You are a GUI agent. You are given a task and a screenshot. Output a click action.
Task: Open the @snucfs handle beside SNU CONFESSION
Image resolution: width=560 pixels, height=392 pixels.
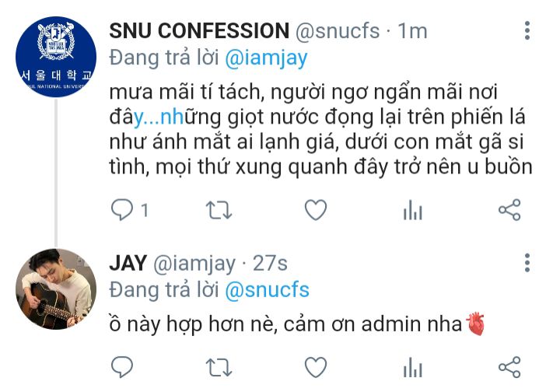point(338,31)
